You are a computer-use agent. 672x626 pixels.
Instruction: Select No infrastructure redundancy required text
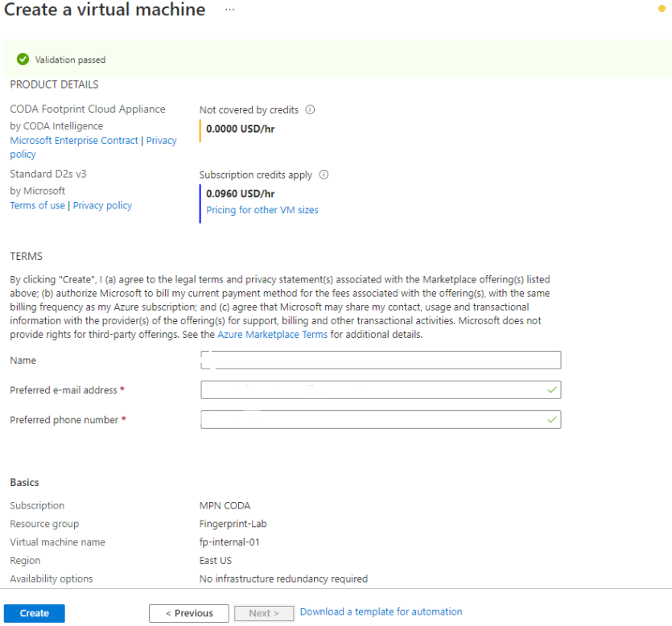tap(283, 579)
